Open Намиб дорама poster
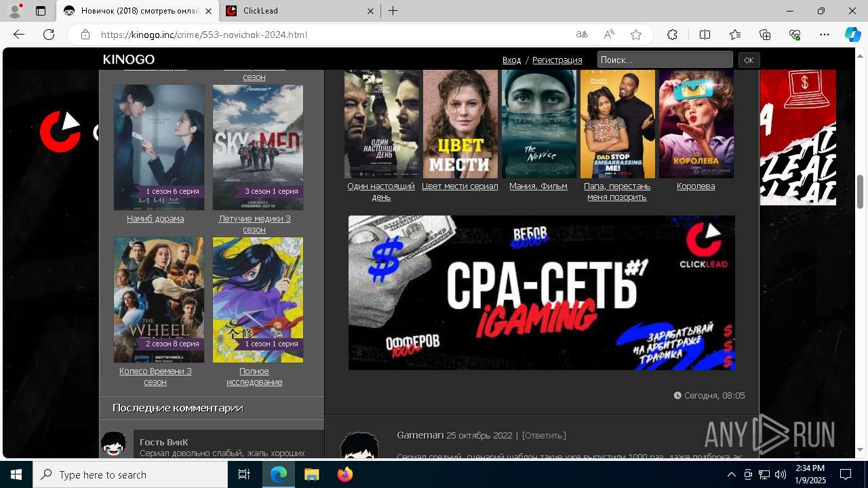The height and width of the screenshot is (488, 868). (159, 147)
